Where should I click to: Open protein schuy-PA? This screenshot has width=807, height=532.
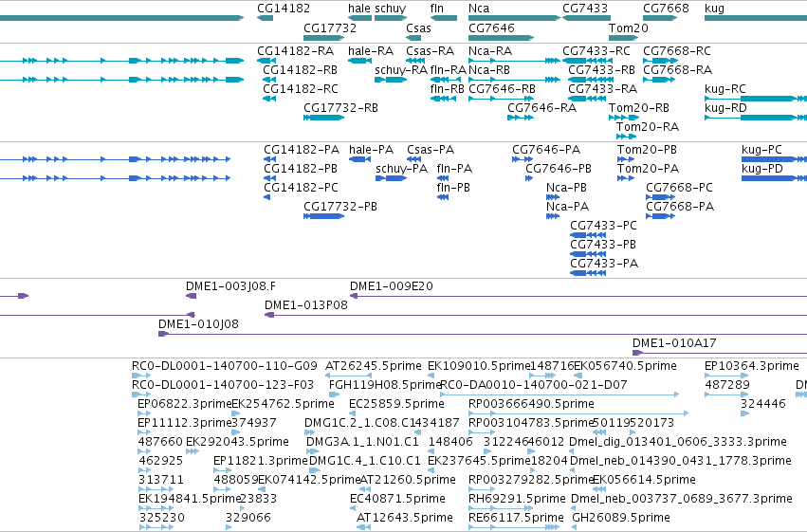pyautogui.click(x=401, y=169)
